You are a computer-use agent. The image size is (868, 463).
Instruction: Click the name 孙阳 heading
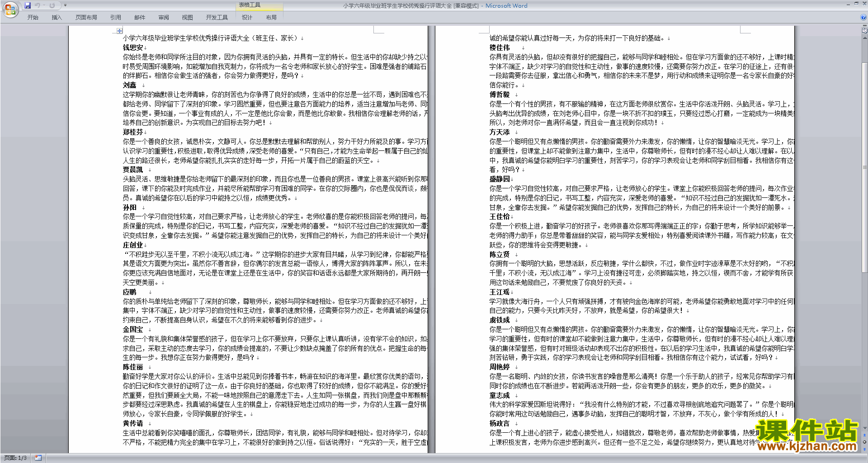pyautogui.click(x=129, y=207)
